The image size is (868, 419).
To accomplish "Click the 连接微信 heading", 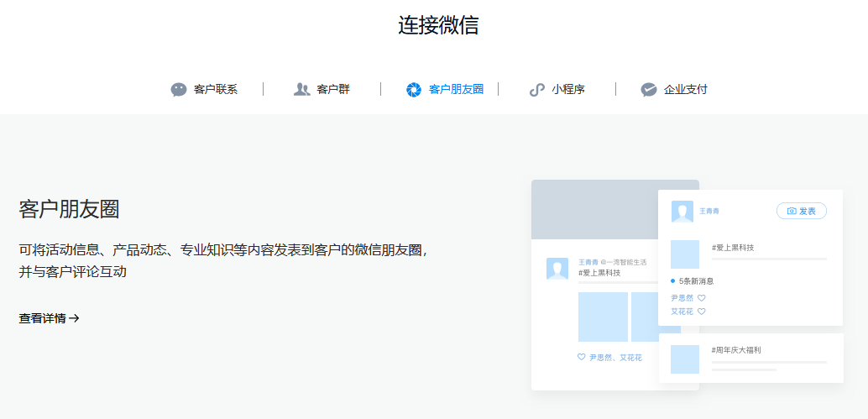I will click(438, 25).
